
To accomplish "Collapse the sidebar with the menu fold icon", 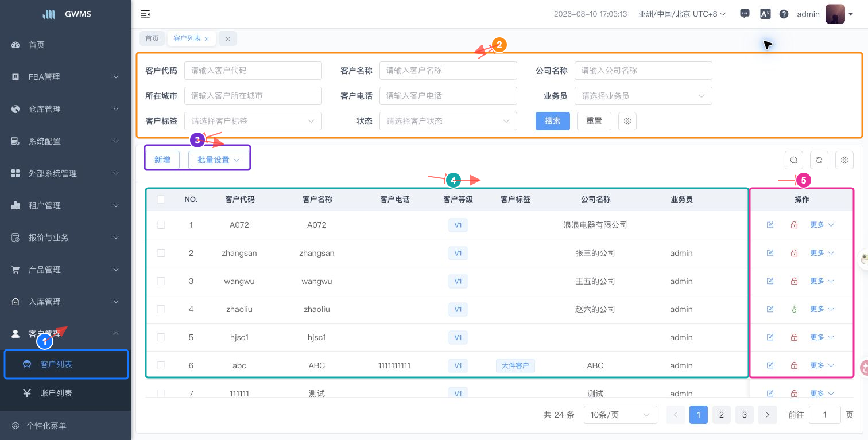I will point(145,14).
